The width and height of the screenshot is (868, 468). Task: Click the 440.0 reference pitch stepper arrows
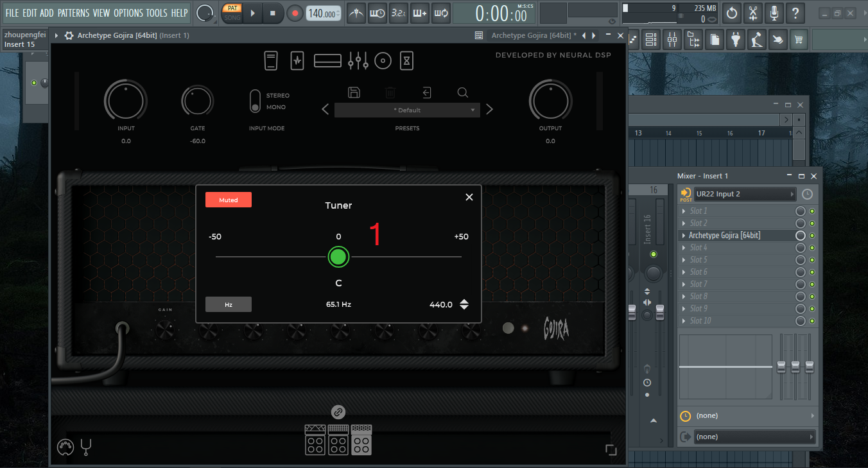464,304
